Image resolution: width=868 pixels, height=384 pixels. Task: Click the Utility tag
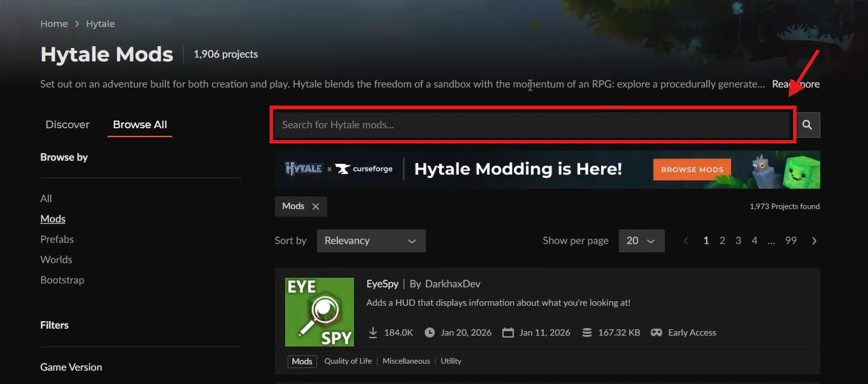click(451, 361)
